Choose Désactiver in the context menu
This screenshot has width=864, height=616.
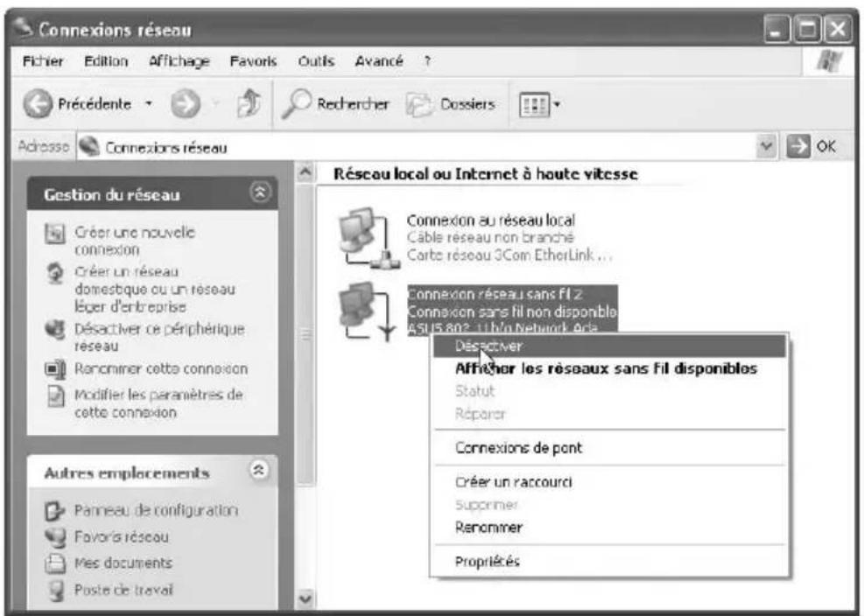coord(488,346)
